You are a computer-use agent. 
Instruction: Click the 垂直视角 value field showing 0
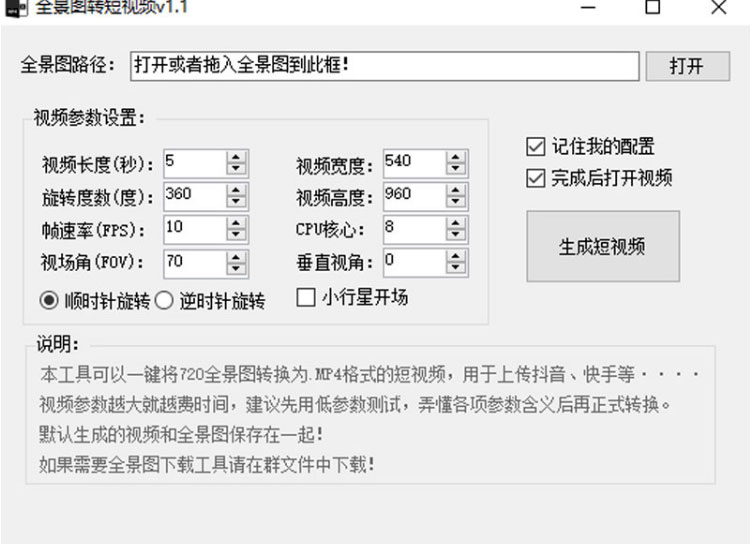[x=415, y=262]
